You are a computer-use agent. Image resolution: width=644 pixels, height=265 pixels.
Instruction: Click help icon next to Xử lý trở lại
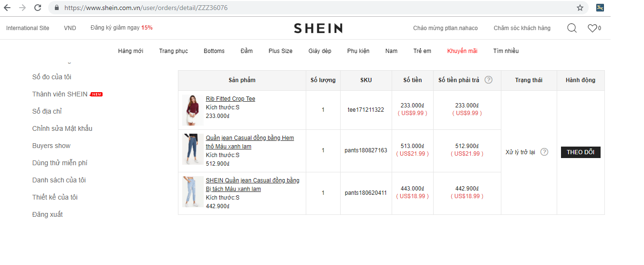[544, 152]
